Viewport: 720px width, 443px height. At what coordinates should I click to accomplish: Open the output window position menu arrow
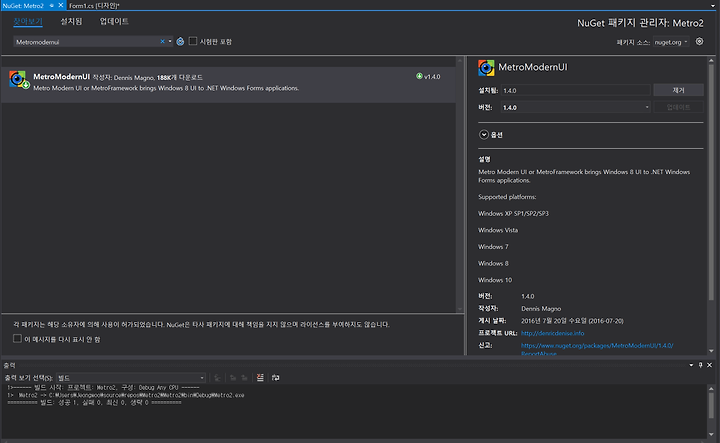691,365
